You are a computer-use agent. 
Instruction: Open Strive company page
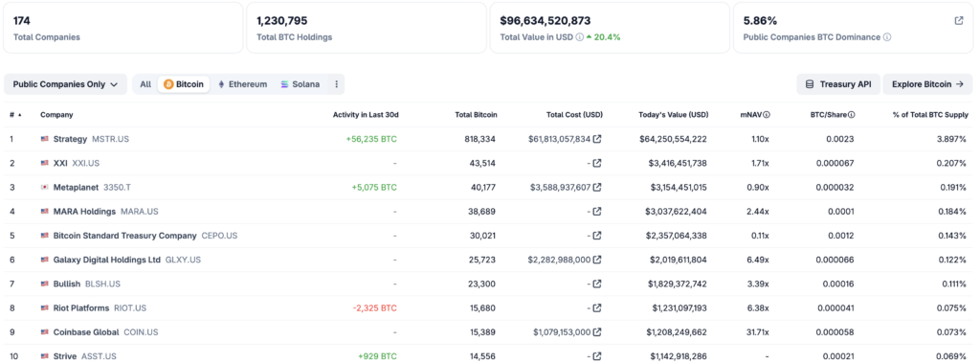65,356
